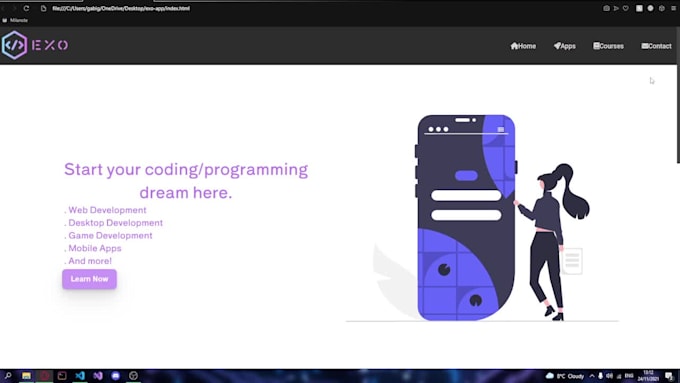The height and width of the screenshot is (383, 680).
Task: Open the red browser taskbar icon
Action: pyautogui.click(x=44, y=376)
